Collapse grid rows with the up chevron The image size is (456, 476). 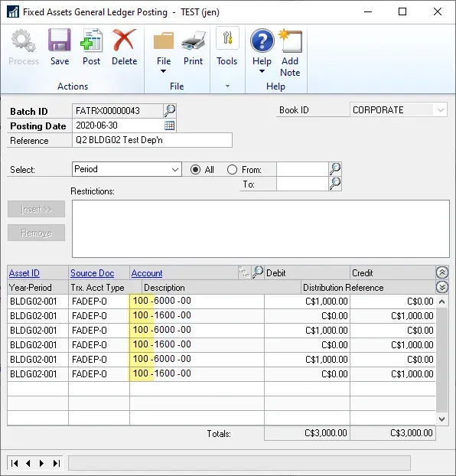(x=442, y=272)
